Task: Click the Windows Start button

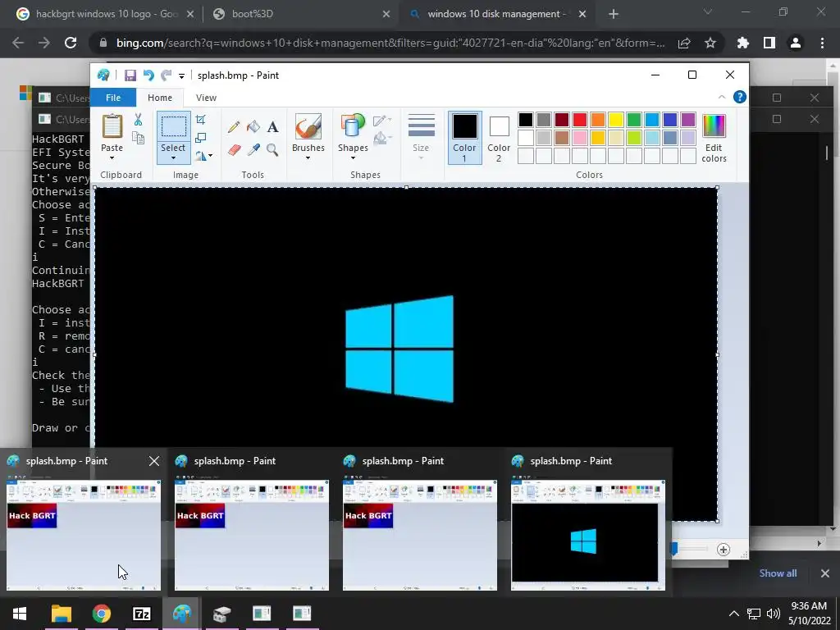Action: pos(20,614)
